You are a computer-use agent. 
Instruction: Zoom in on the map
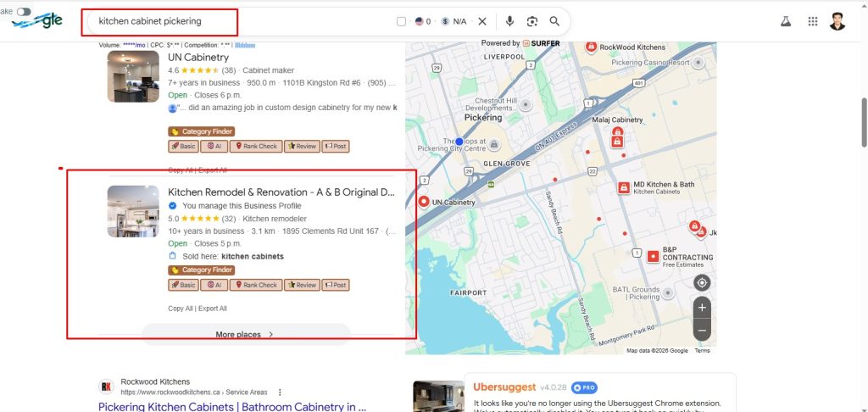702,308
